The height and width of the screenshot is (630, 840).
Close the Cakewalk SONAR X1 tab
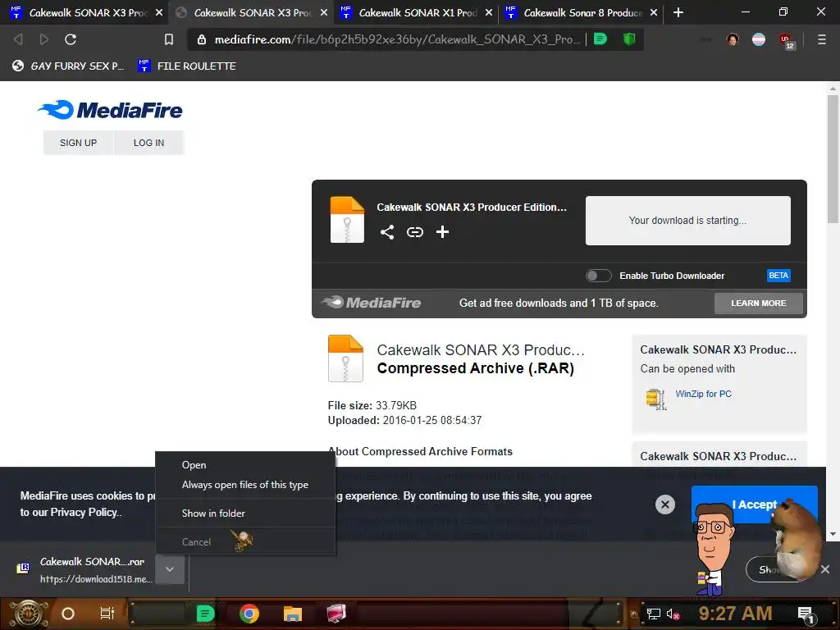[489, 12]
